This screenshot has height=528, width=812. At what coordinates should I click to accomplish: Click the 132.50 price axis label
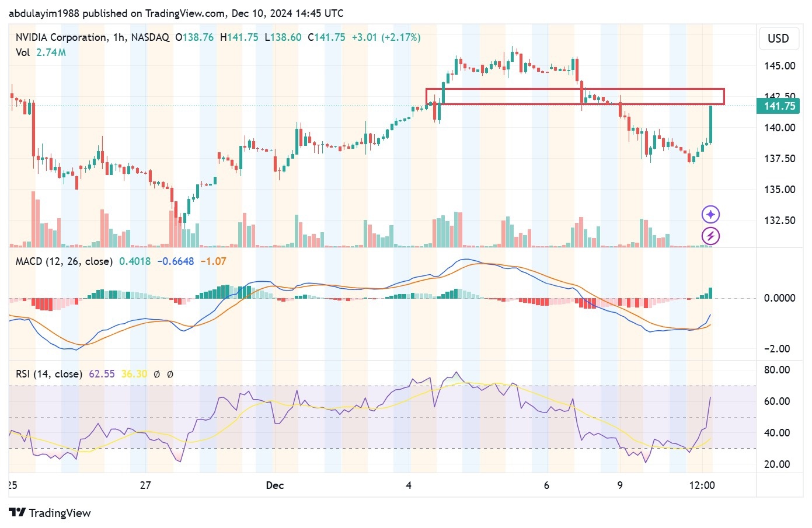pyautogui.click(x=779, y=221)
